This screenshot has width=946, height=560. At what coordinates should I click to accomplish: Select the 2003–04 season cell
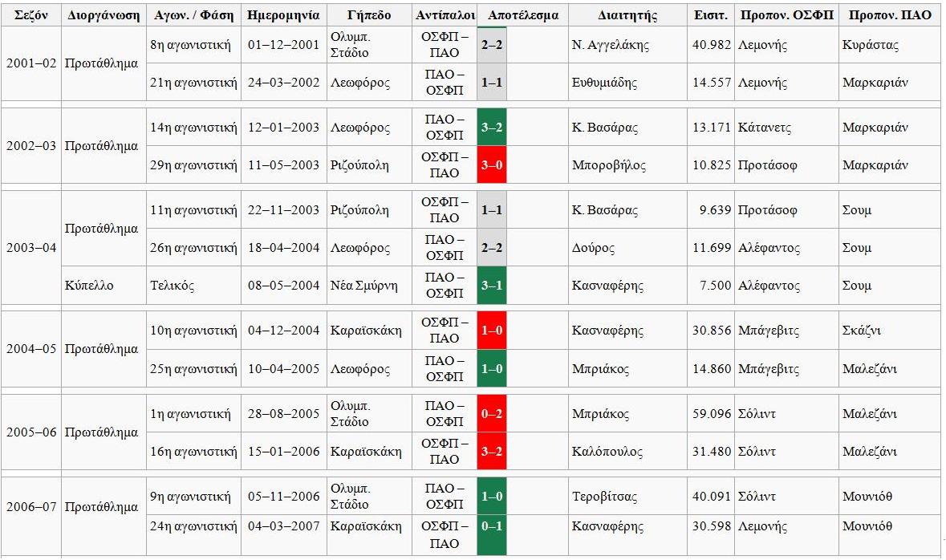[31, 248]
